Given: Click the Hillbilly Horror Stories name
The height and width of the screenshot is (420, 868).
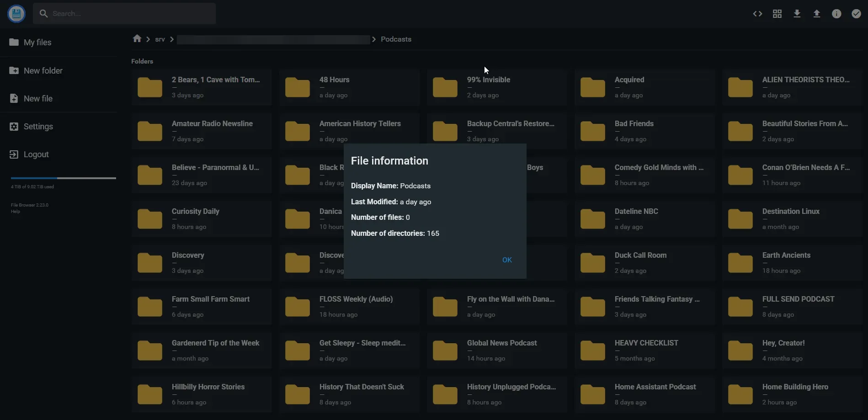Looking at the screenshot, I should tap(208, 387).
